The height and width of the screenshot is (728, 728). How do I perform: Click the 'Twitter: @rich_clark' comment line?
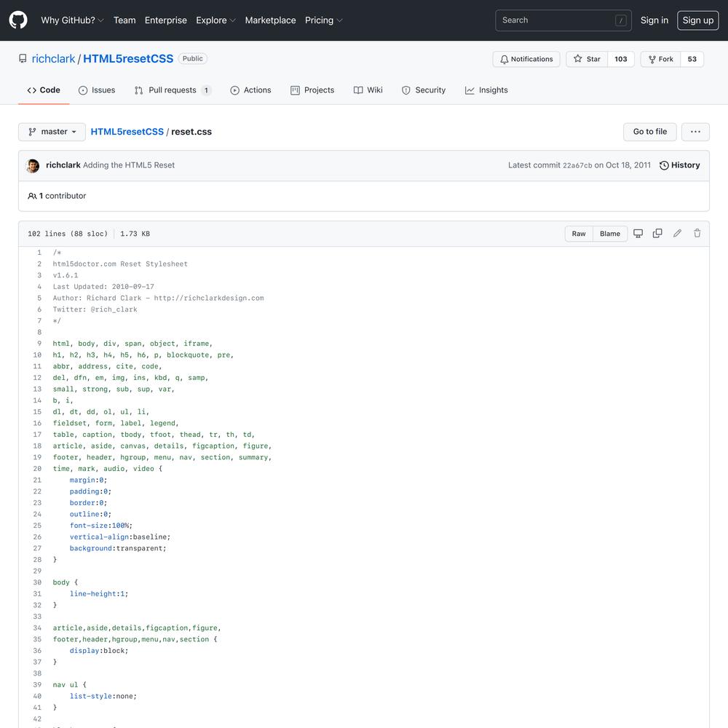95,309
